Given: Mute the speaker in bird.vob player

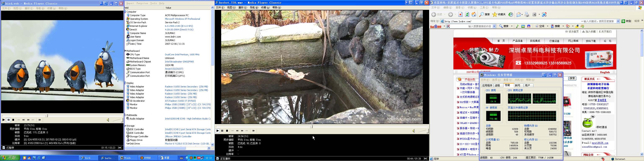Looking at the screenshot, I should click(108, 120).
